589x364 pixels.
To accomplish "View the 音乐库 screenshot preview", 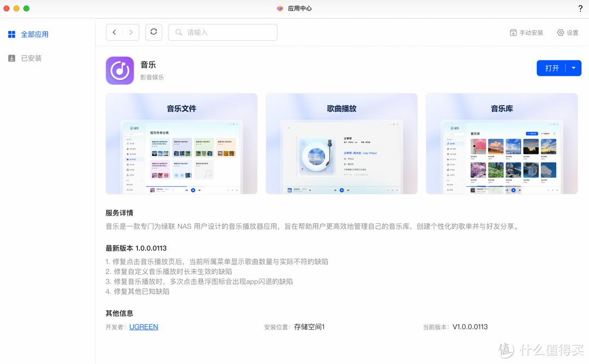I will (501, 143).
